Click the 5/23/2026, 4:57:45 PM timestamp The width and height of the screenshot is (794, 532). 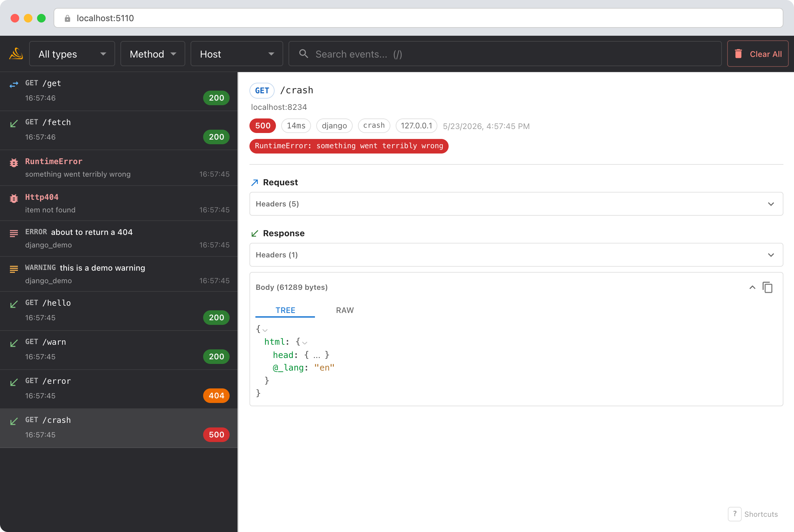click(486, 126)
